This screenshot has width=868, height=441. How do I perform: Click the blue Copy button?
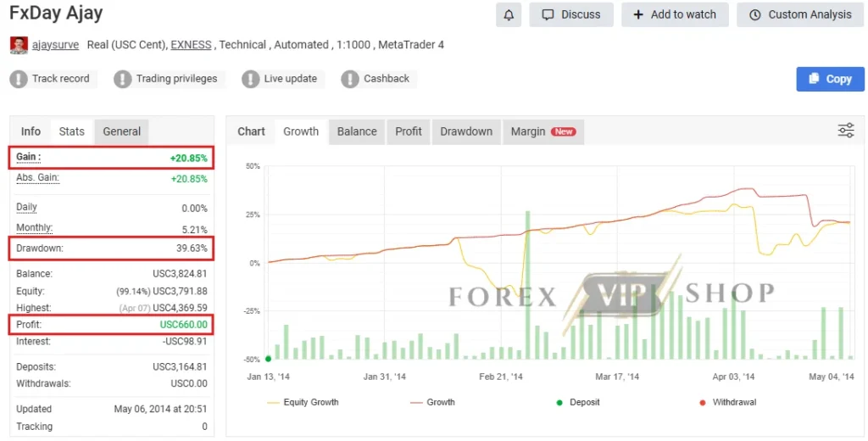pos(831,79)
